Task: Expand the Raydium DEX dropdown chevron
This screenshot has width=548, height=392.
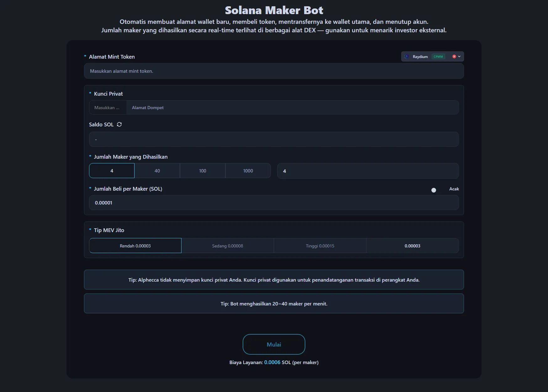Action: click(459, 57)
